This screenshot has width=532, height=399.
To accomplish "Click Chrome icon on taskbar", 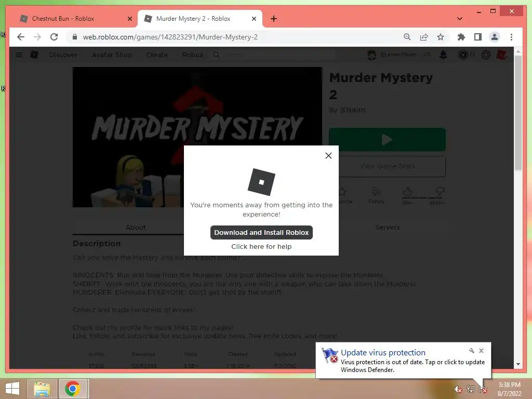I will coord(73,389).
